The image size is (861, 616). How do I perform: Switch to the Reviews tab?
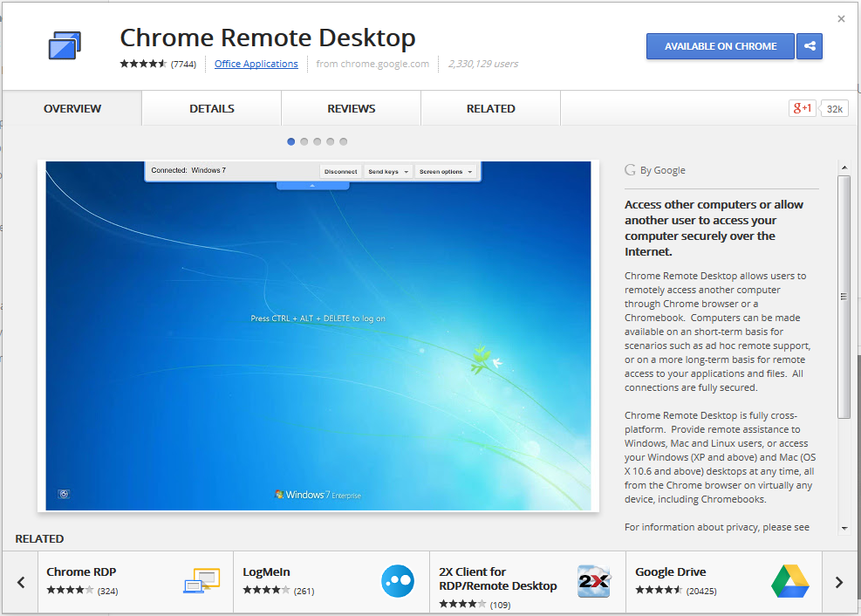352,109
